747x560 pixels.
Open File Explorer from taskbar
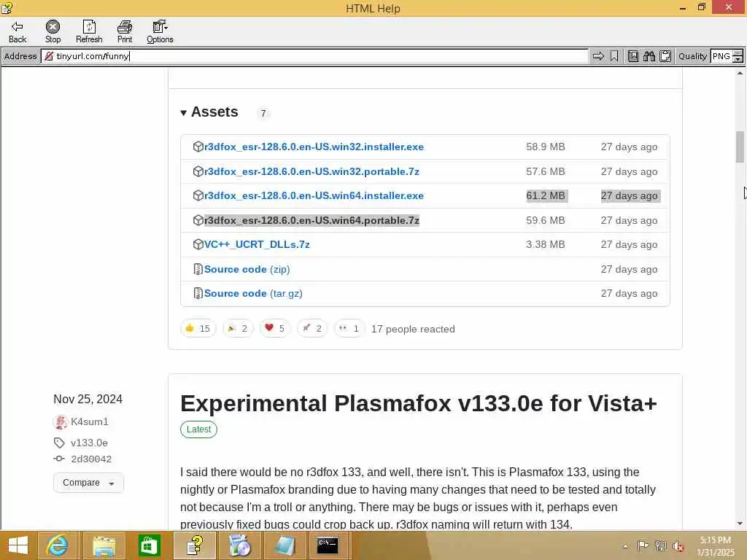[x=104, y=545]
